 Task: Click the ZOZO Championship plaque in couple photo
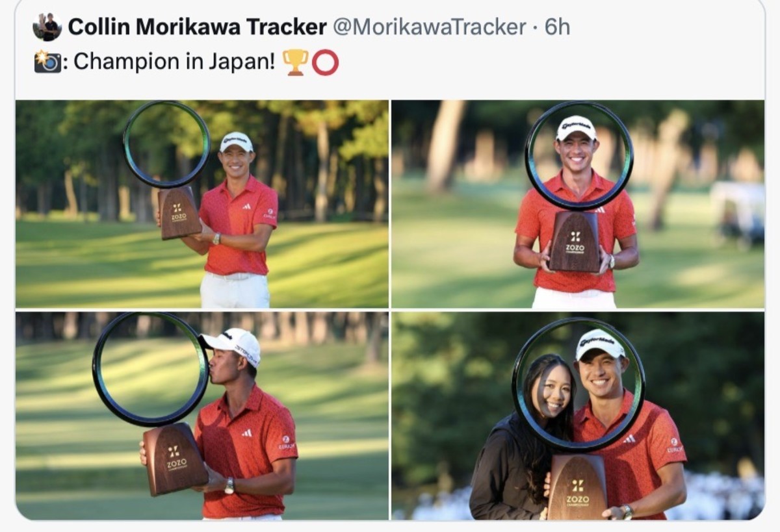577,487
